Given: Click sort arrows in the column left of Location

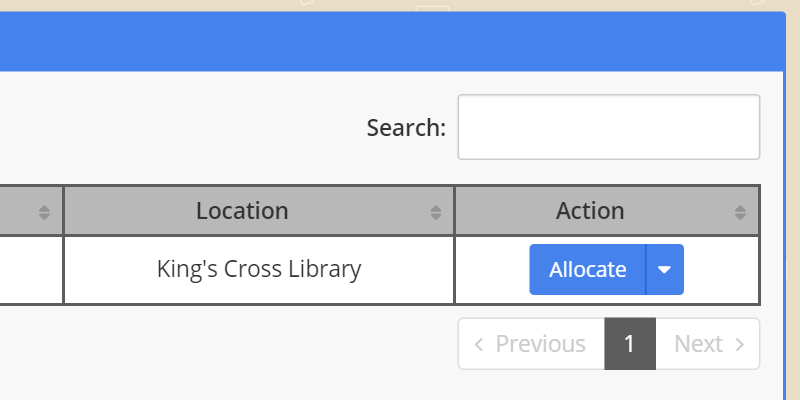Looking at the screenshot, I should [44, 212].
